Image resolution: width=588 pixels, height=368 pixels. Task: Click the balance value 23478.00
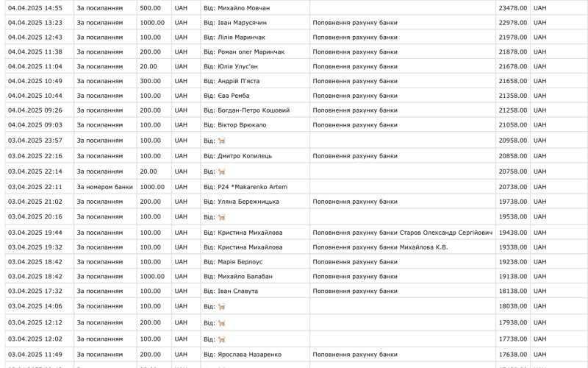pos(512,8)
